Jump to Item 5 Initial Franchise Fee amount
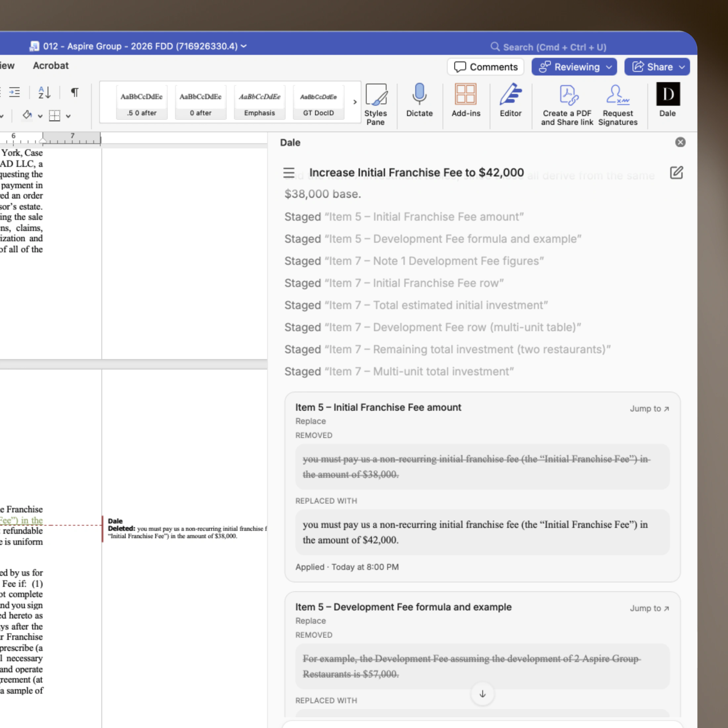 [649, 408]
